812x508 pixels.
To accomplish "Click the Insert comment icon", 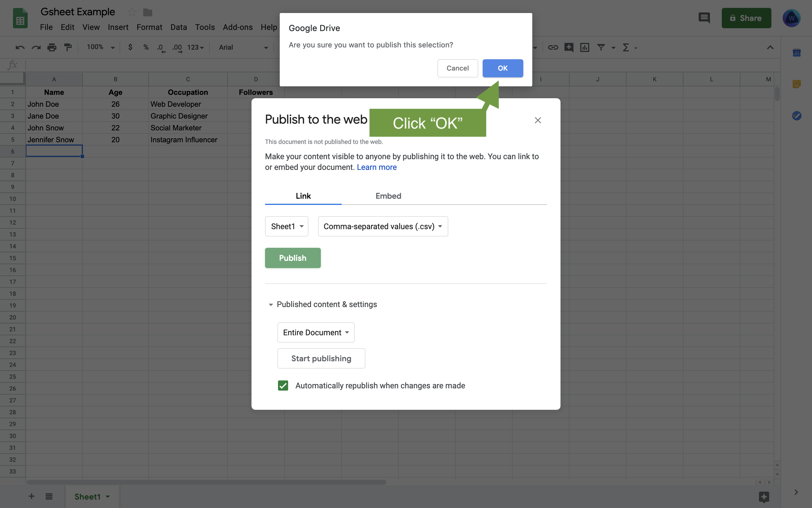I will 569,47.
